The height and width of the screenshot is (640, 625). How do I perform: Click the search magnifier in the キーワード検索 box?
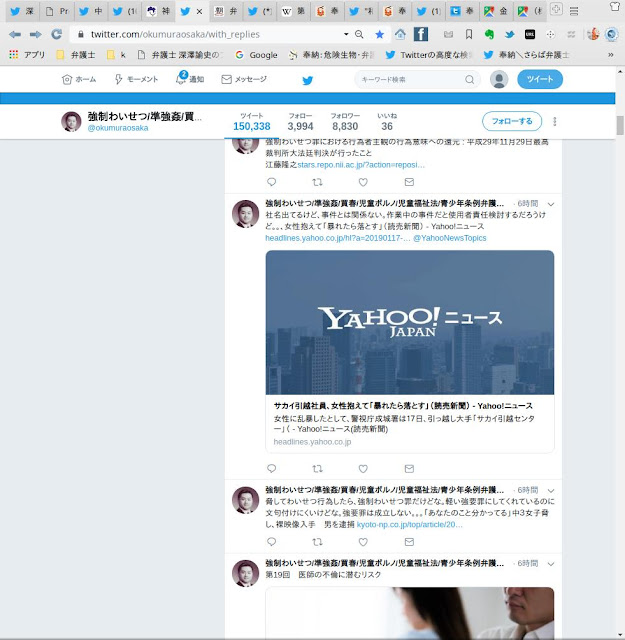[469, 79]
